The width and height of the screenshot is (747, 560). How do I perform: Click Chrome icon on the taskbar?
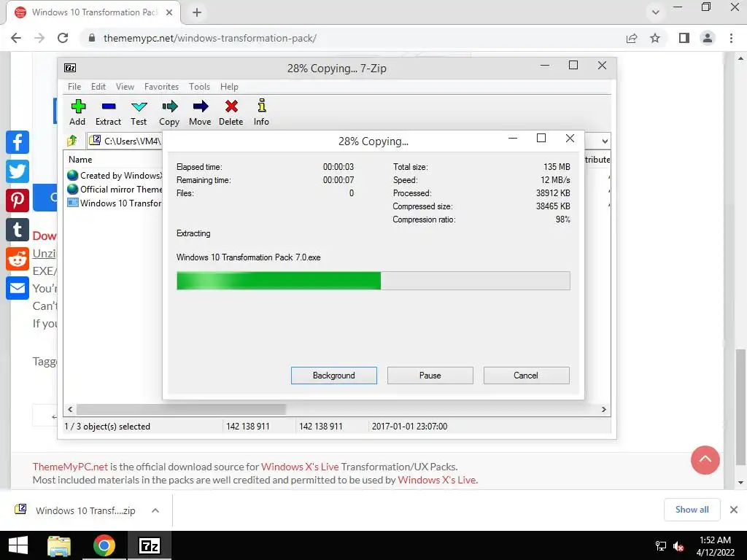coord(104,545)
